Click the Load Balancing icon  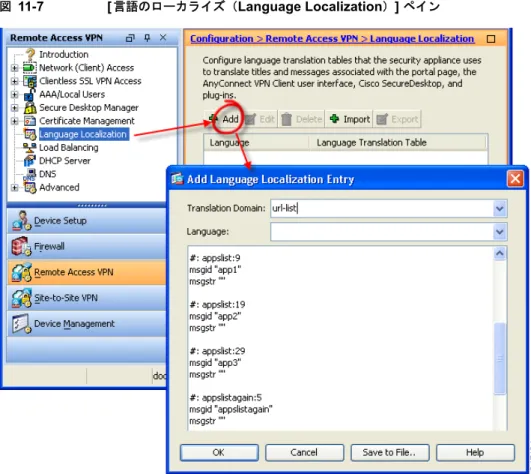click(30, 148)
